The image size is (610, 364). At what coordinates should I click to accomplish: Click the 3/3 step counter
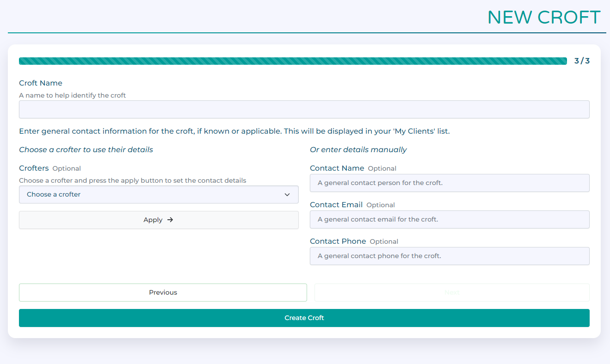click(582, 61)
